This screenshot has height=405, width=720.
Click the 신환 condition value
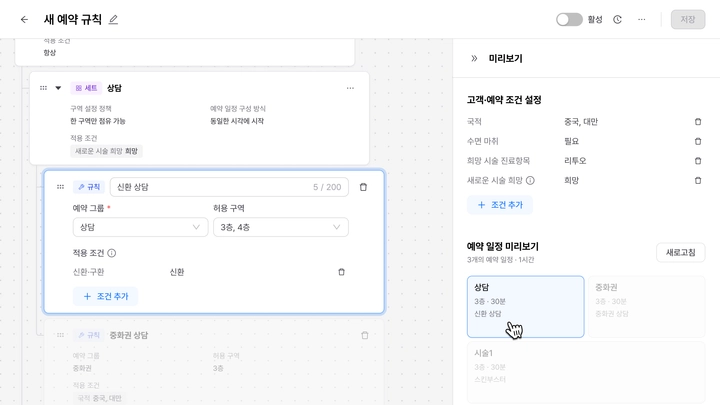pyautogui.click(x=177, y=272)
